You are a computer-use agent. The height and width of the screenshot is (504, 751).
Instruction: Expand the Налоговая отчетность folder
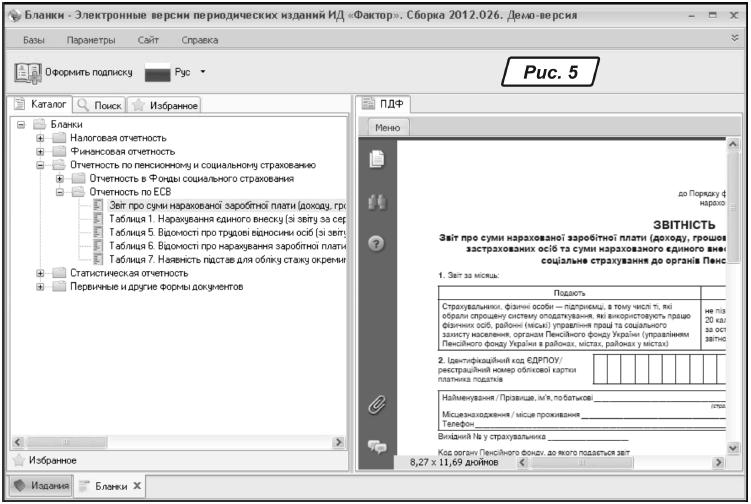pyautogui.click(x=41, y=137)
